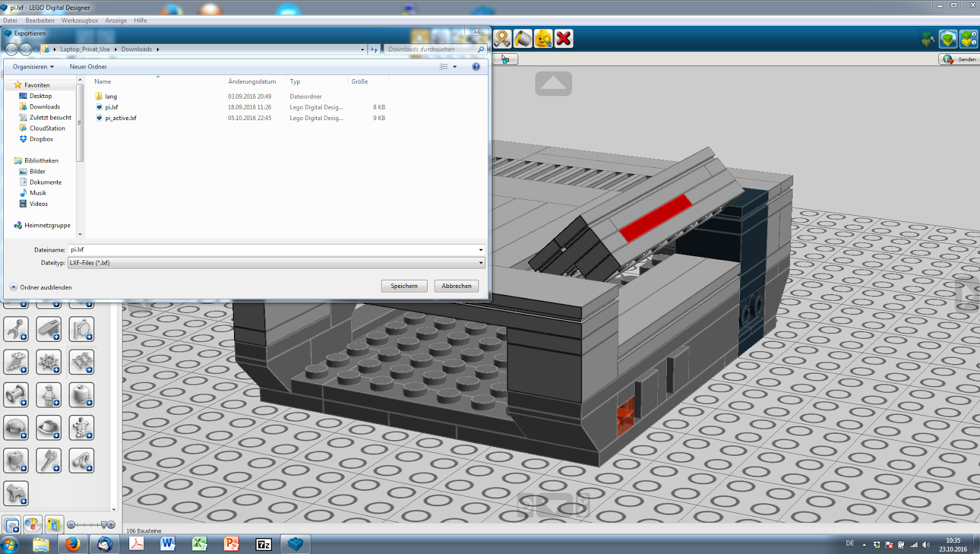This screenshot has width=980, height=554.
Task: Open the Organisieren dropdown
Action: pyautogui.click(x=33, y=67)
